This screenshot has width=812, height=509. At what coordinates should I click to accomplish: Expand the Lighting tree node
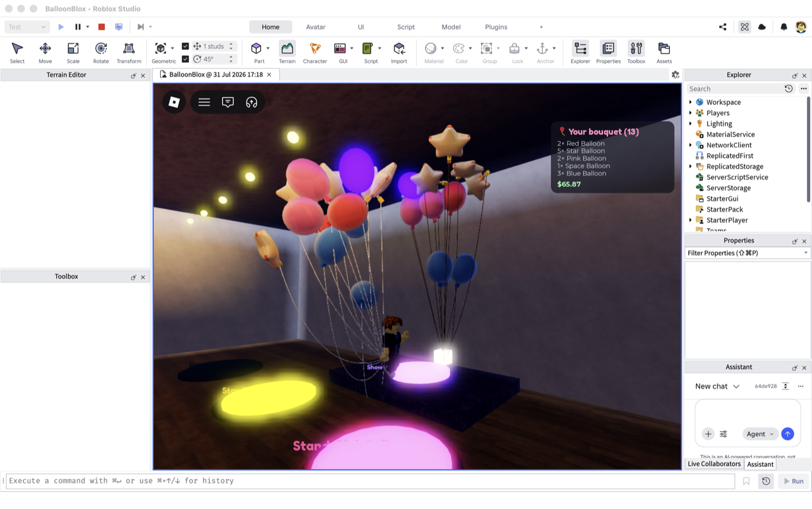coord(690,123)
